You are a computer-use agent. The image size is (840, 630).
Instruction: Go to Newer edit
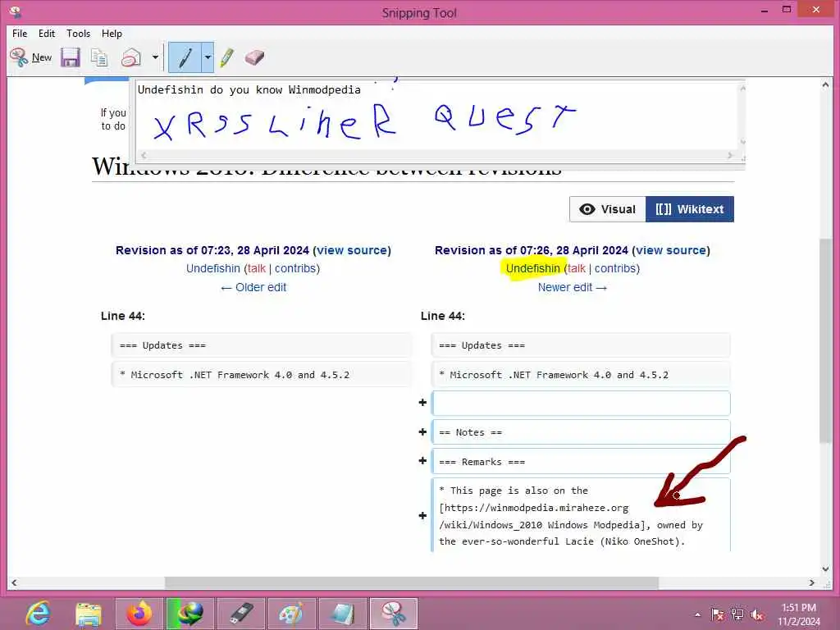tap(572, 287)
